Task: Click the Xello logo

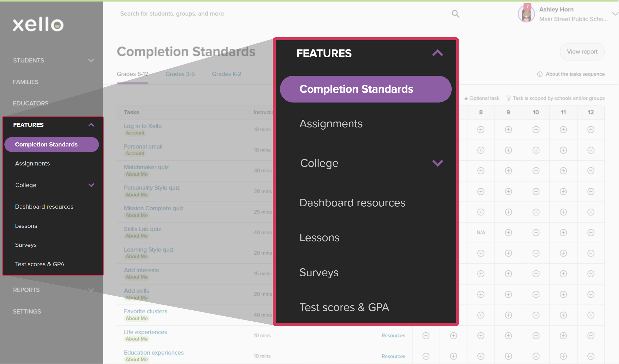Action: click(38, 25)
